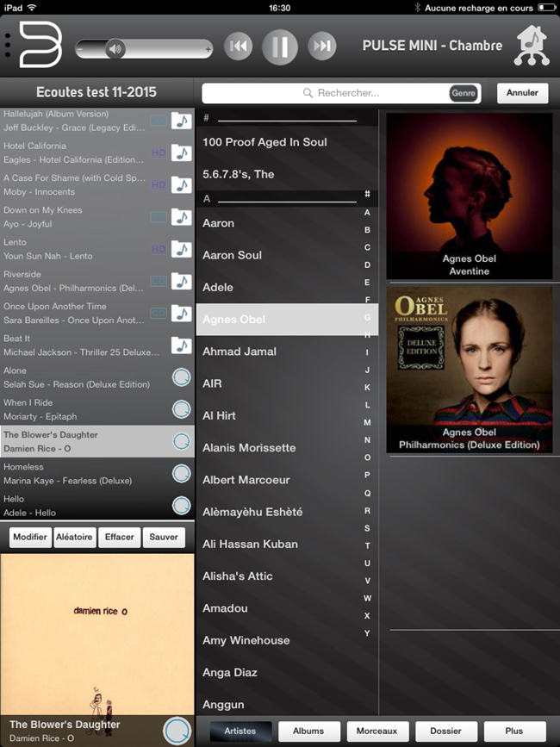Click the circle icon on now-playing footer
560x747 pixels.
point(177,731)
